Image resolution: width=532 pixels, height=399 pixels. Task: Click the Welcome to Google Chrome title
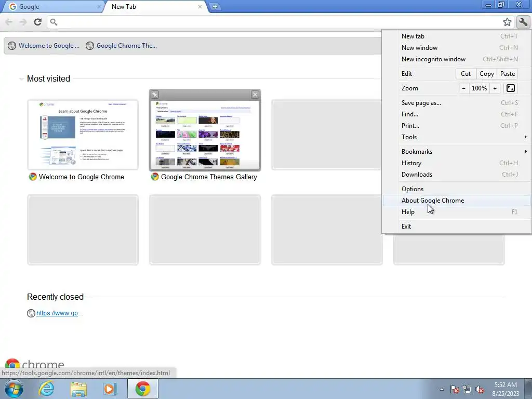pyautogui.click(x=82, y=177)
